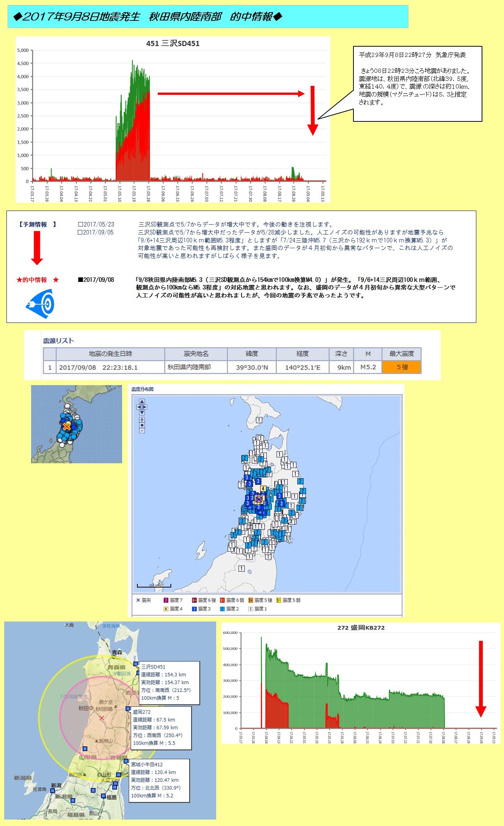
Task: Click the red epicenter X in Akita prefecture
Action: (102, 718)
